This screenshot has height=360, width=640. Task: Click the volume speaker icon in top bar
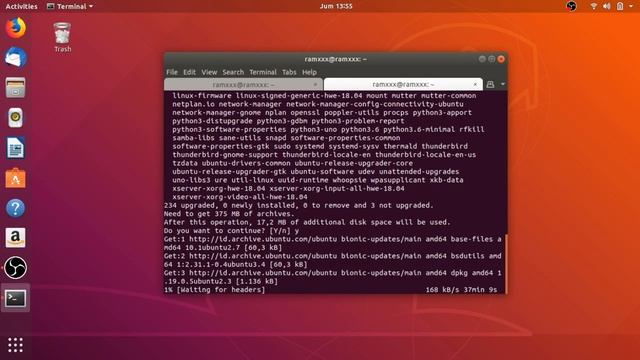[x=607, y=6]
